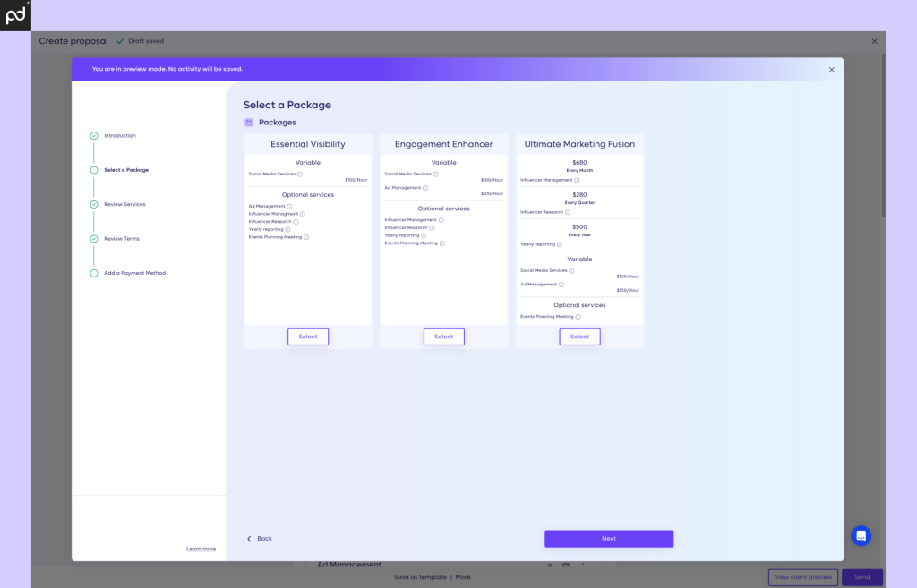Click the PandaDoc logo
This screenshot has width=917, height=588.
coord(15,15)
